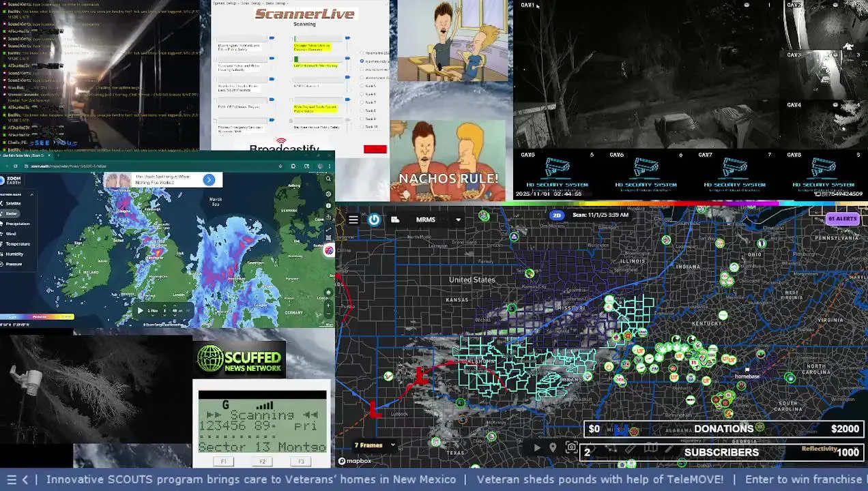Zoom in on Zoom Earth map
This screenshot has height=491, width=868.
click(328, 305)
